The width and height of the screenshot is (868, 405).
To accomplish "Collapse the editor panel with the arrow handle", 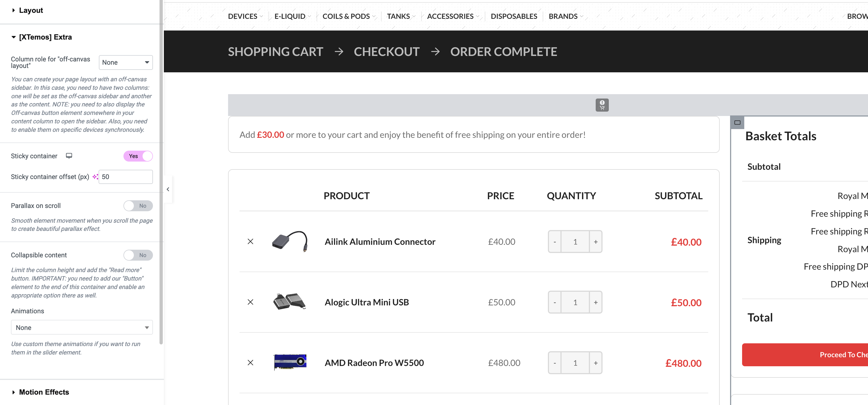I will point(168,189).
